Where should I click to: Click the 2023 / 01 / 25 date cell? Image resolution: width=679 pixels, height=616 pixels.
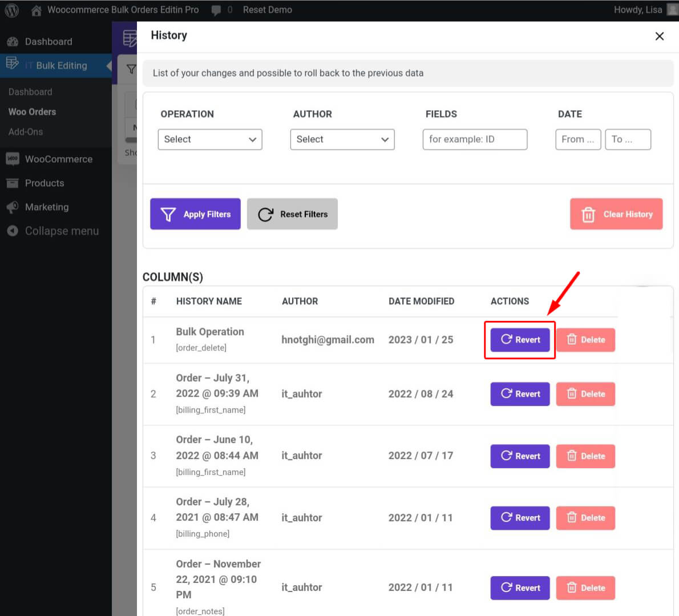(x=421, y=340)
